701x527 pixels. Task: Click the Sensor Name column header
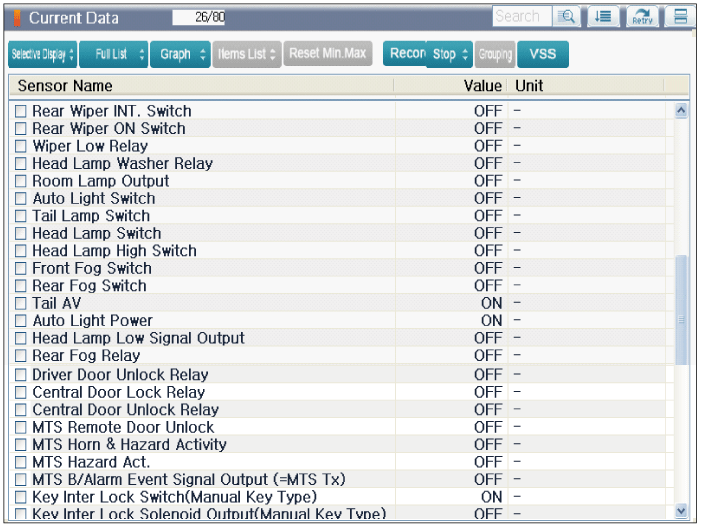coord(65,86)
